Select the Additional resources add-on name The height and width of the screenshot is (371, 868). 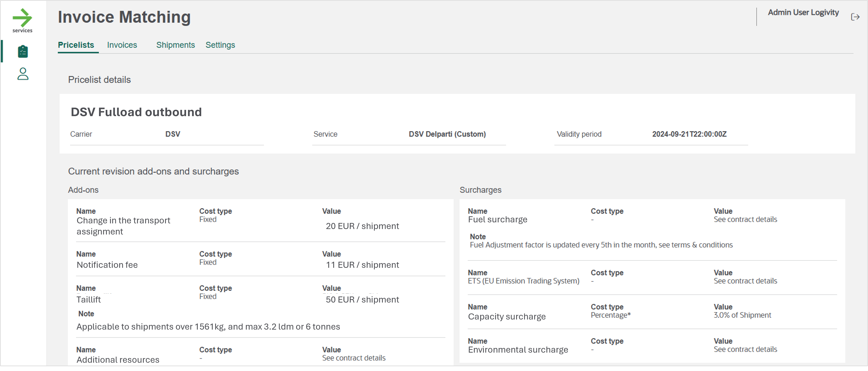point(118,359)
